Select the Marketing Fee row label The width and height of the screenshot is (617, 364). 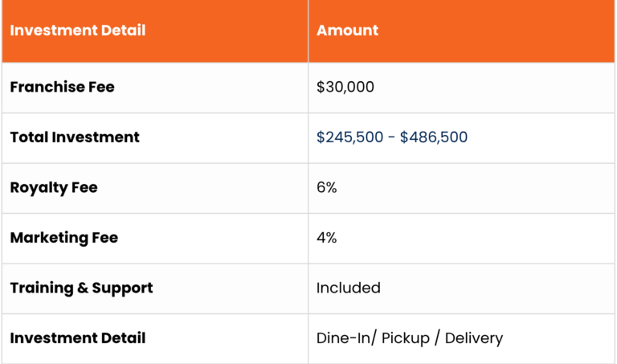click(64, 238)
